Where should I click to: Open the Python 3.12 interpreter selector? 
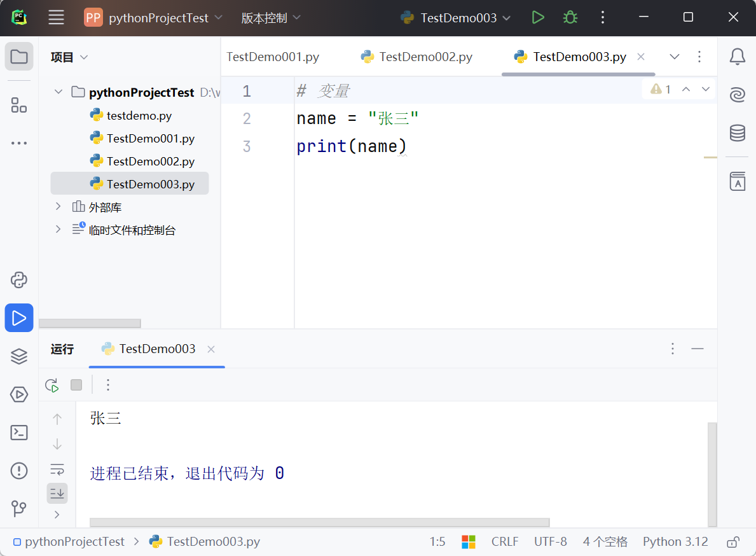tap(675, 541)
